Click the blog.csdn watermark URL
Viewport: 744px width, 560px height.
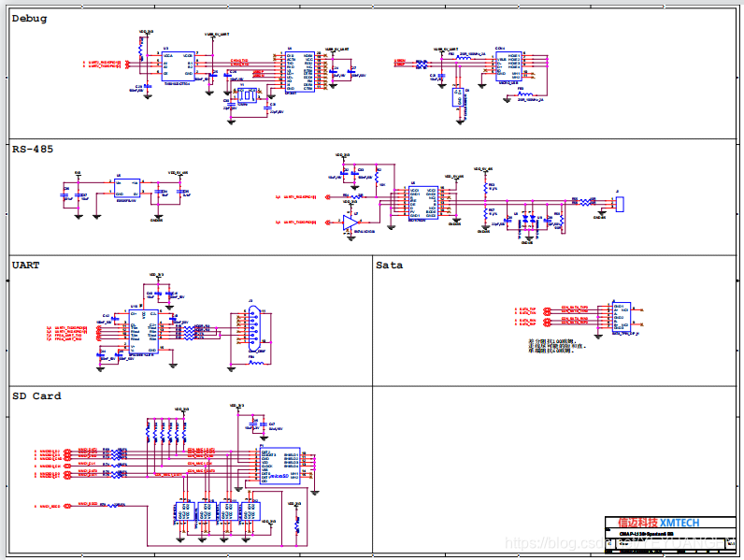coord(561,543)
